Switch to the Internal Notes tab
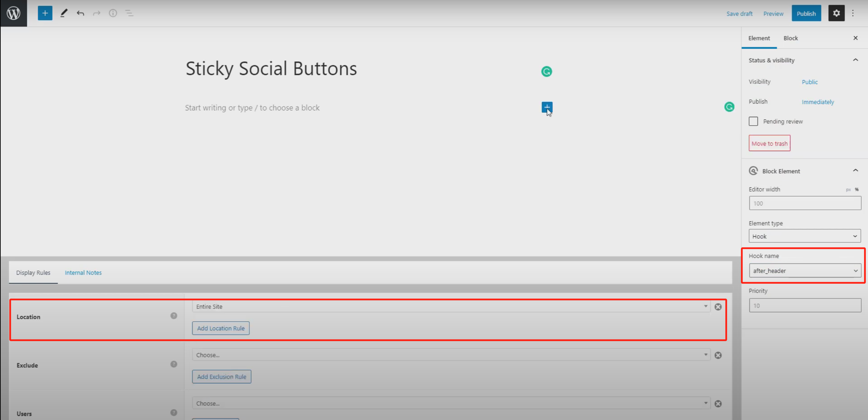 (x=83, y=272)
